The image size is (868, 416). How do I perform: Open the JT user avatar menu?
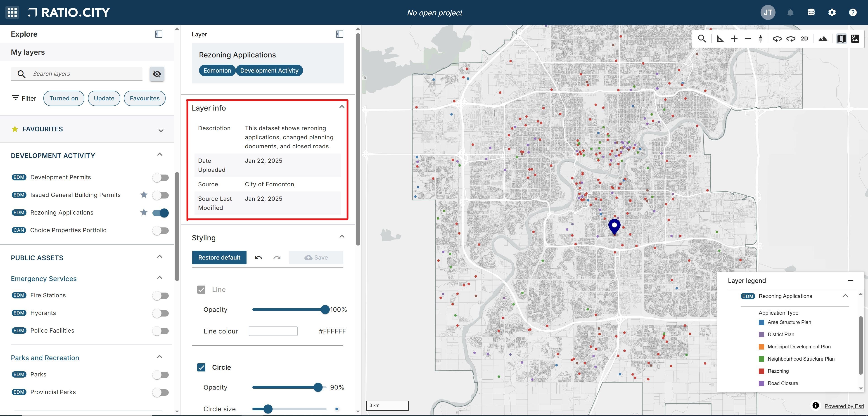point(768,12)
